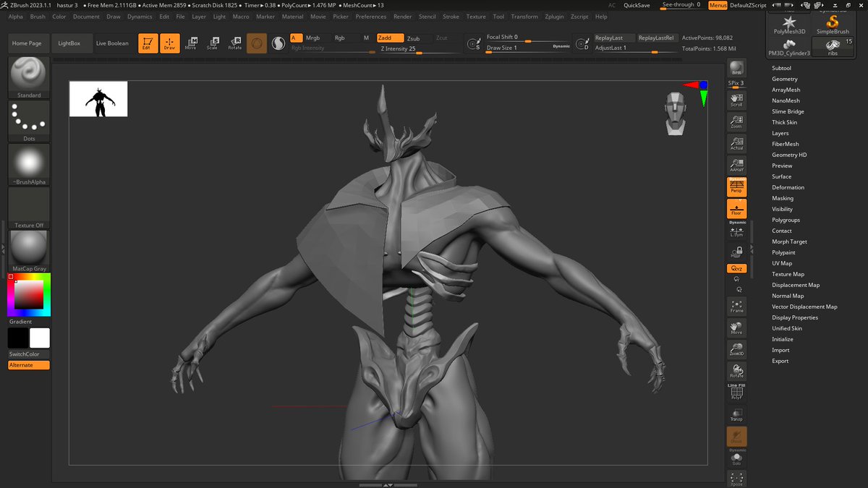
Task: Click the brown sphere Gizmo 3D icon
Action: [257, 43]
